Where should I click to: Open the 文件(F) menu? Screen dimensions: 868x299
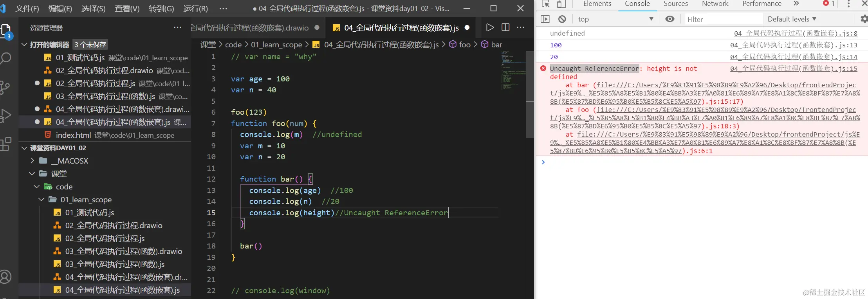[x=27, y=9]
